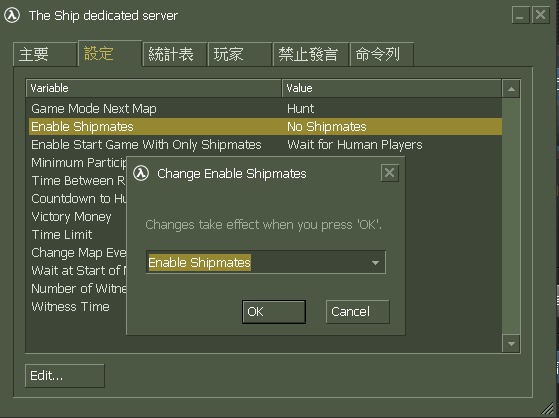
Task: Open the Enable Shipmates dropdown arrow
Action: (375, 263)
